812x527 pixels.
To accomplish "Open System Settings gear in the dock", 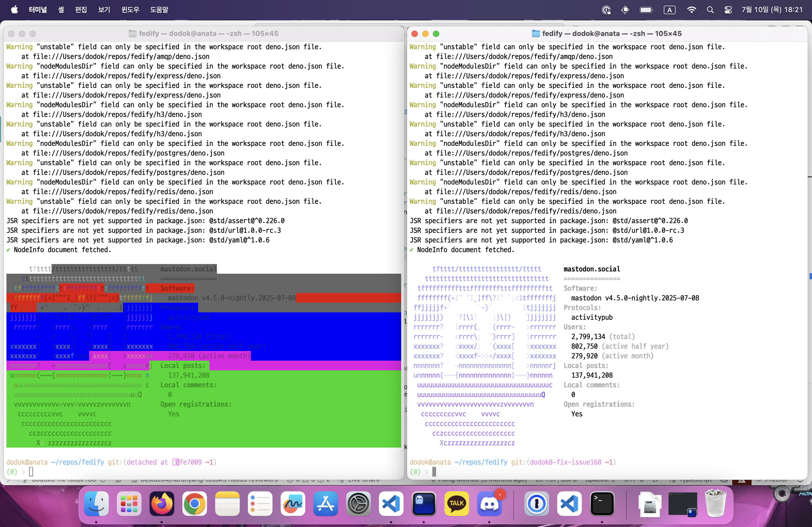I will 358,504.
